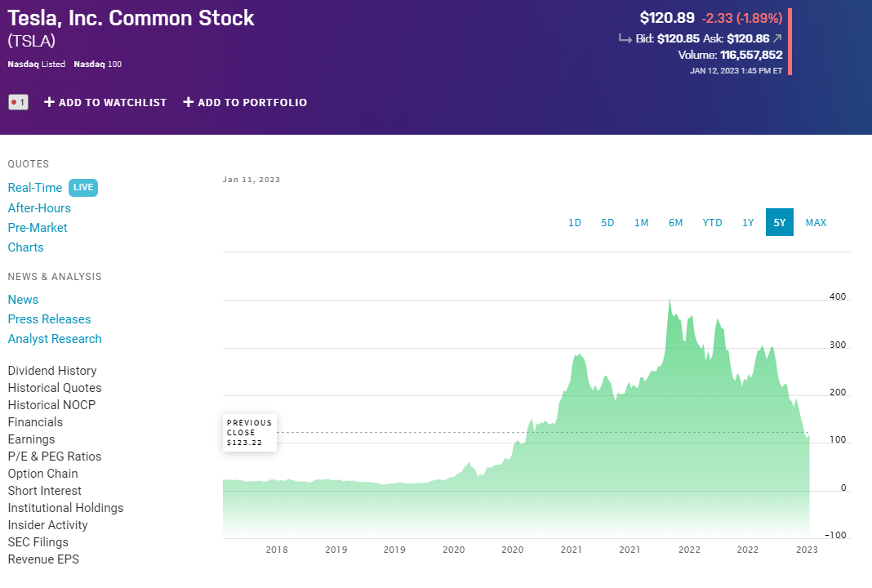
Task: View Insider Activity
Action: (x=48, y=525)
